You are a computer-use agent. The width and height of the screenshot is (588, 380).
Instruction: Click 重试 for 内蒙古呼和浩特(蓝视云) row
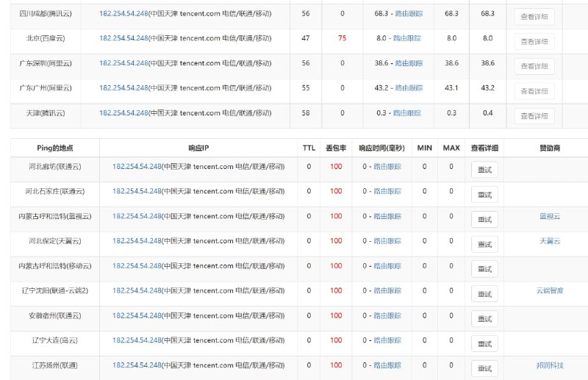click(x=484, y=220)
